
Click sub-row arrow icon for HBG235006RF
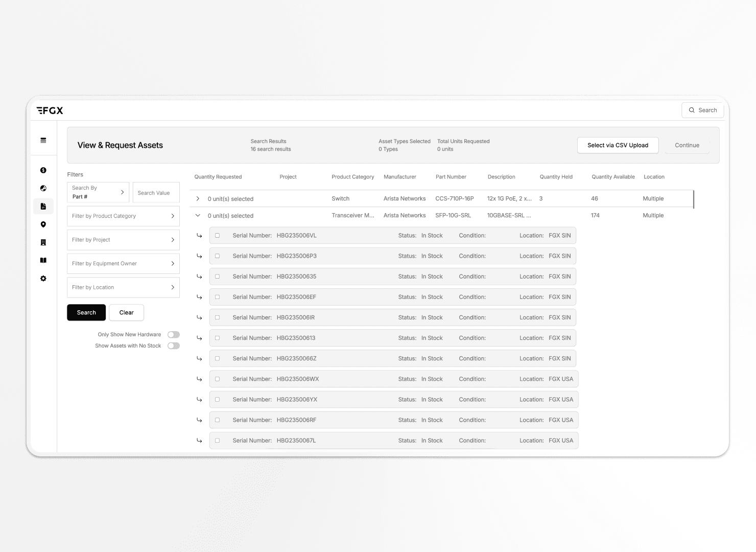click(199, 420)
